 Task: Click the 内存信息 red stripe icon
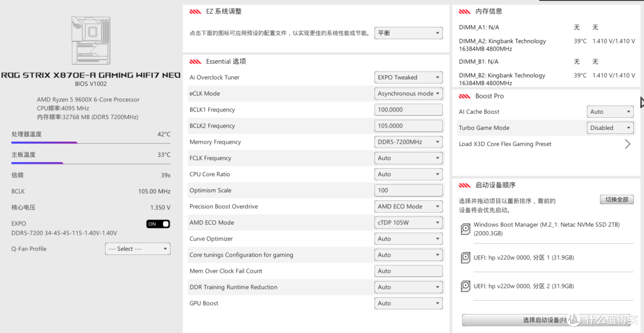pyautogui.click(x=465, y=12)
